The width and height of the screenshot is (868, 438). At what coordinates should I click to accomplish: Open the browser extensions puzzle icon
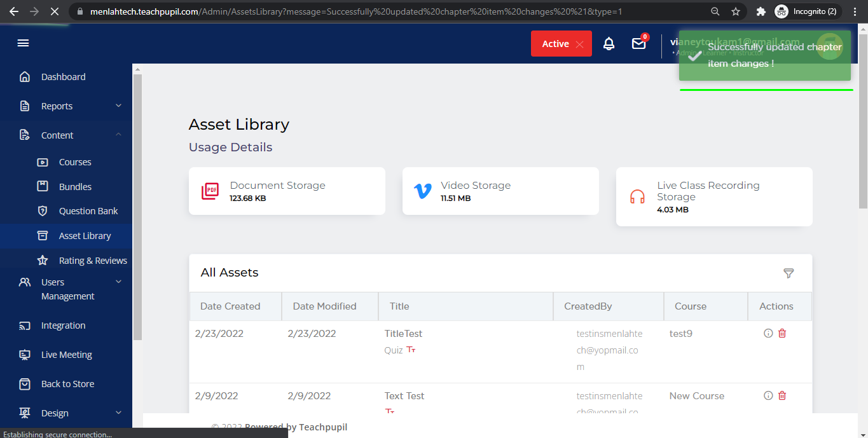click(761, 11)
